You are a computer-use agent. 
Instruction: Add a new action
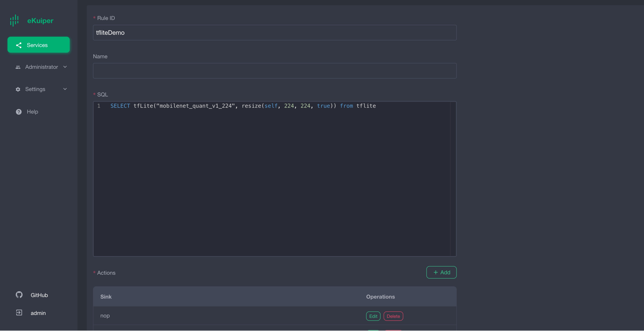[x=441, y=273]
